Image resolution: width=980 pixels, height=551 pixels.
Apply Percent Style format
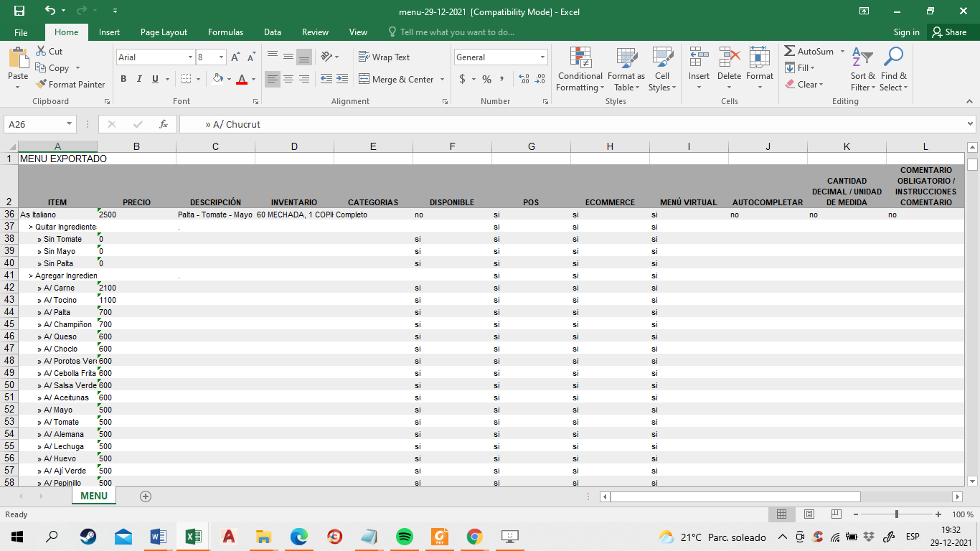coord(486,79)
